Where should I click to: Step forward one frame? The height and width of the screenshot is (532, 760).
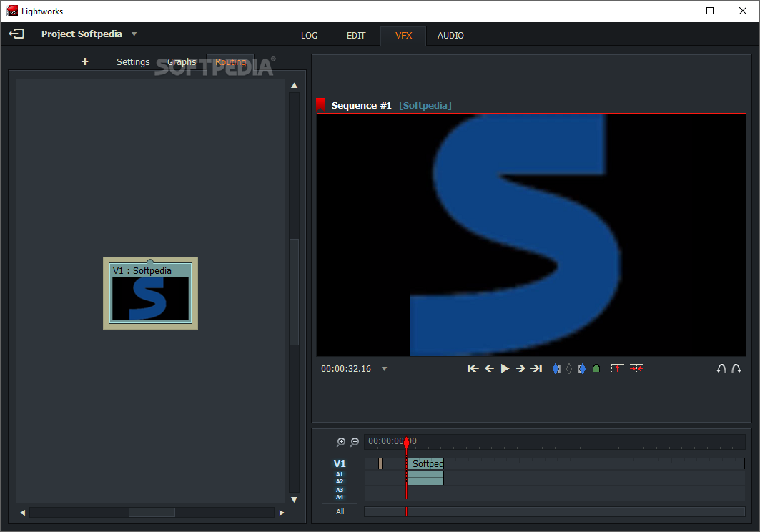pyautogui.click(x=520, y=368)
